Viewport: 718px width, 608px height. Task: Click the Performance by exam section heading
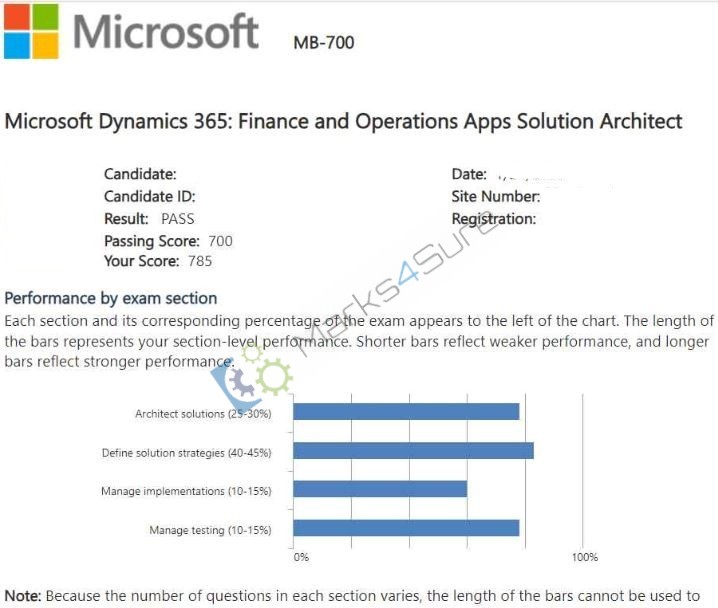(x=111, y=299)
